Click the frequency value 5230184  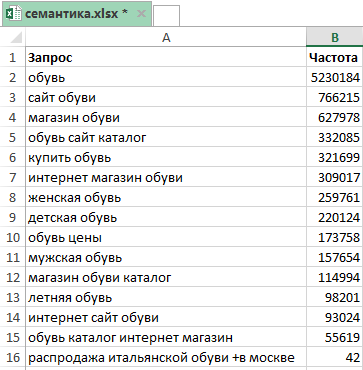pos(335,77)
